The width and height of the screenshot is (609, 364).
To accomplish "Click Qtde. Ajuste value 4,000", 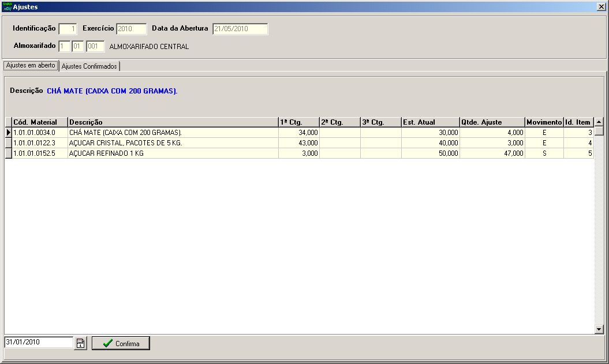I will [492, 132].
